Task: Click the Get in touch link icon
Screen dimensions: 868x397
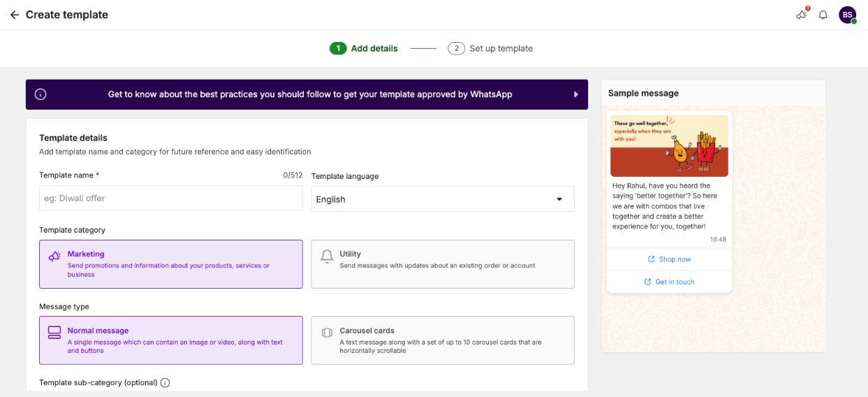Action: [x=648, y=282]
